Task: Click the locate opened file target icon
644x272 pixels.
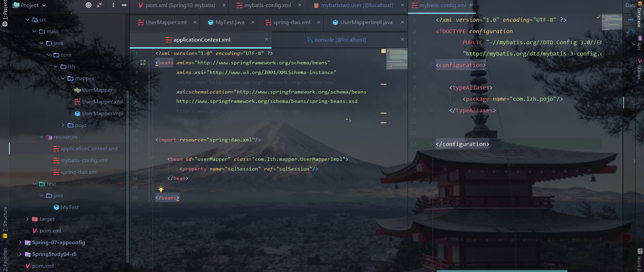Action: click(x=89, y=5)
